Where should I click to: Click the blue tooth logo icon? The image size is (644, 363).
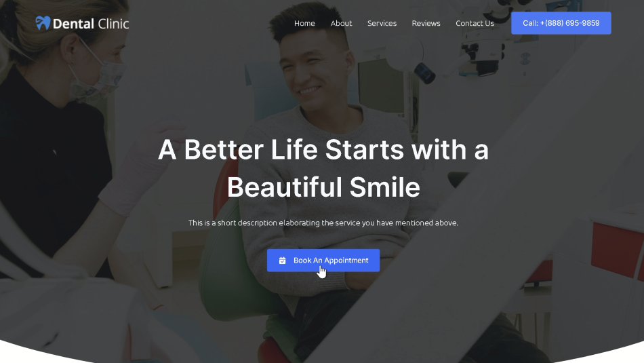click(x=43, y=23)
